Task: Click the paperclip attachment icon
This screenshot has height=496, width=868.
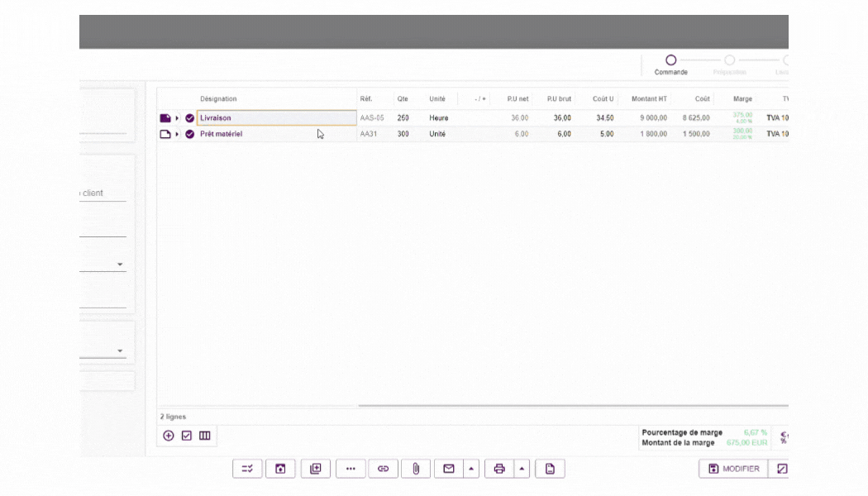Action: point(416,469)
